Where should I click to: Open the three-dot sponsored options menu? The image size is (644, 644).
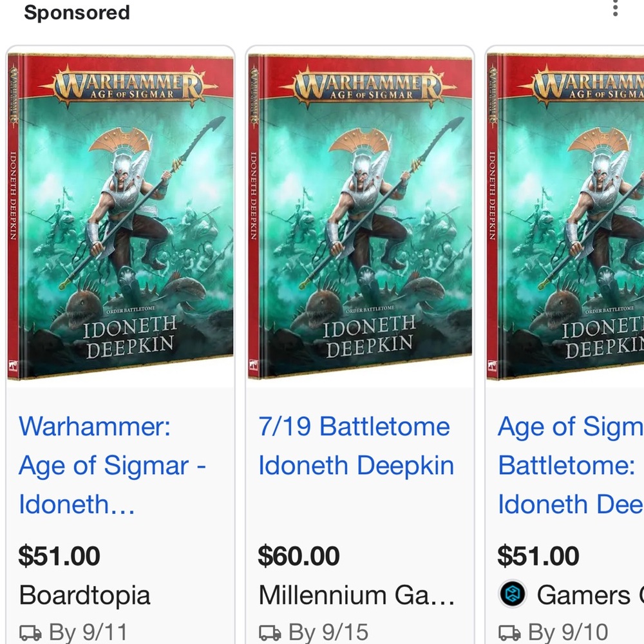616,8
